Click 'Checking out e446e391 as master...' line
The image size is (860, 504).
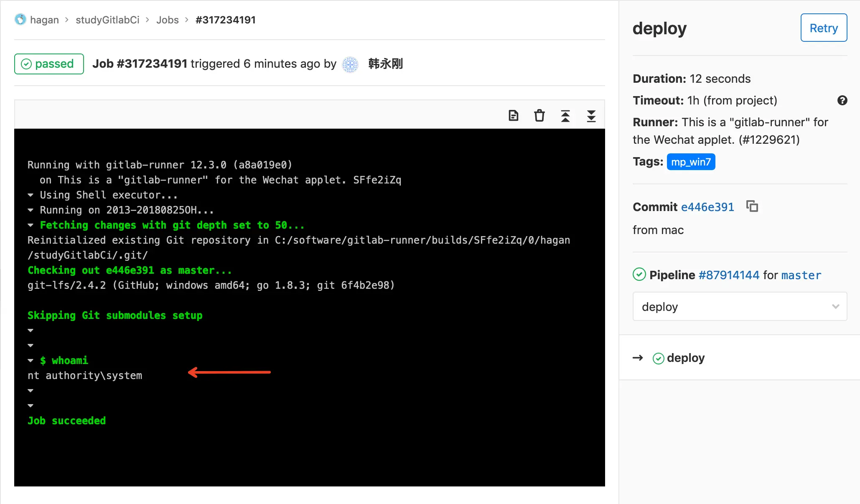tap(130, 270)
